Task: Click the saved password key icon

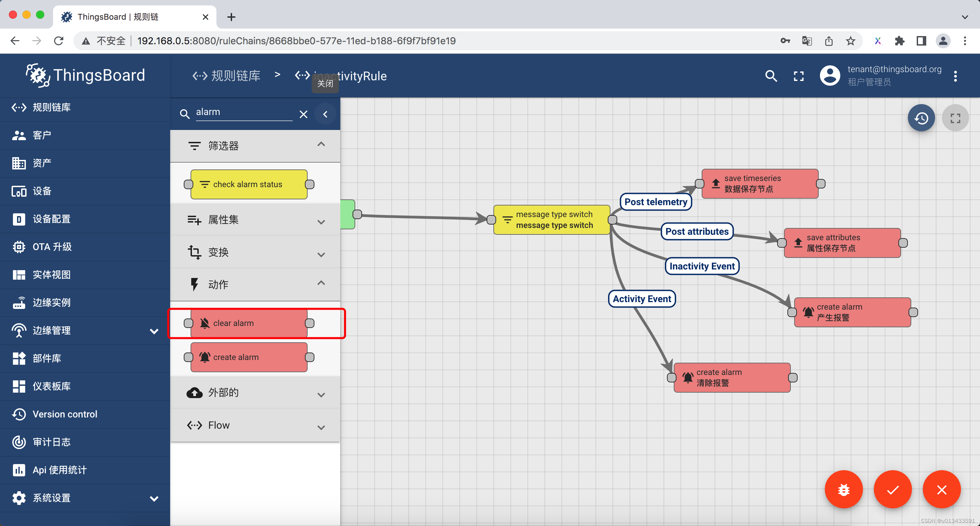Action: [x=785, y=41]
